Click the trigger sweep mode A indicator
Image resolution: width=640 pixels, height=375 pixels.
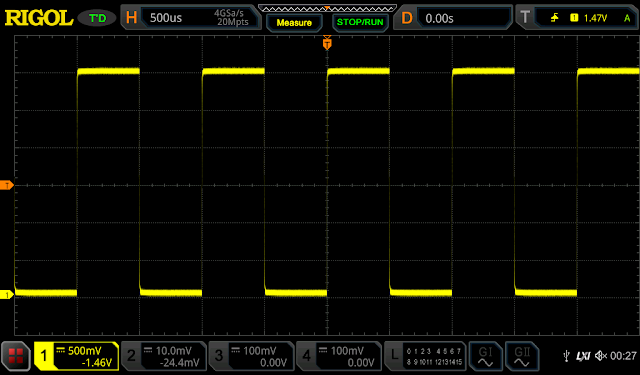[x=627, y=18]
